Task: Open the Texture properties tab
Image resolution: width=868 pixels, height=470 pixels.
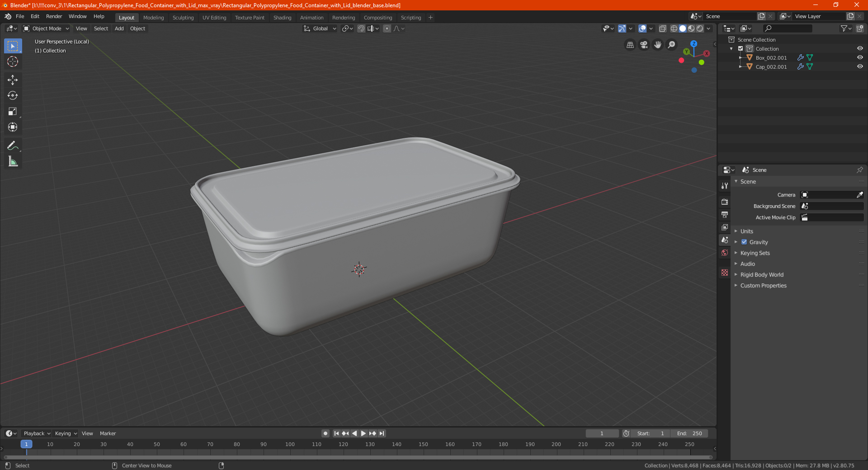Action: (725, 273)
